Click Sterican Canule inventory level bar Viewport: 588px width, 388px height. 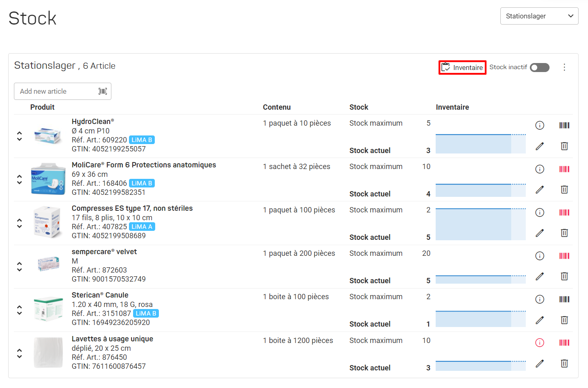tap(481, 319)
